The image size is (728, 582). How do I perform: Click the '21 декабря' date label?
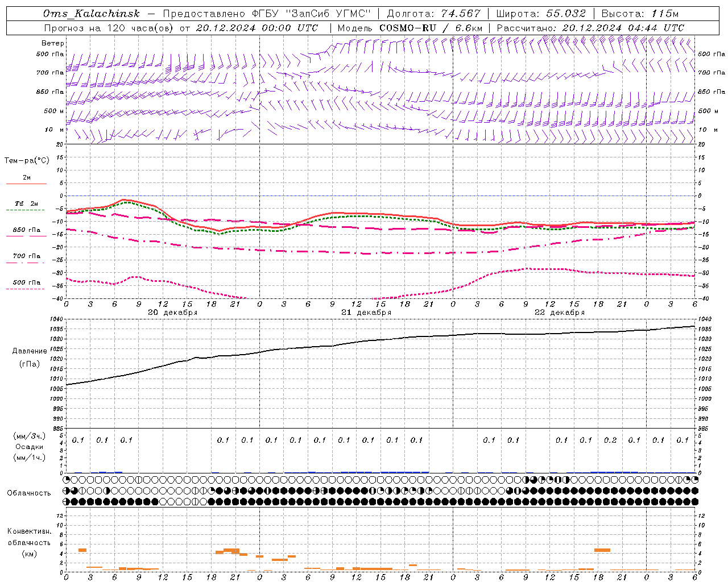click(x=366, y=313)
